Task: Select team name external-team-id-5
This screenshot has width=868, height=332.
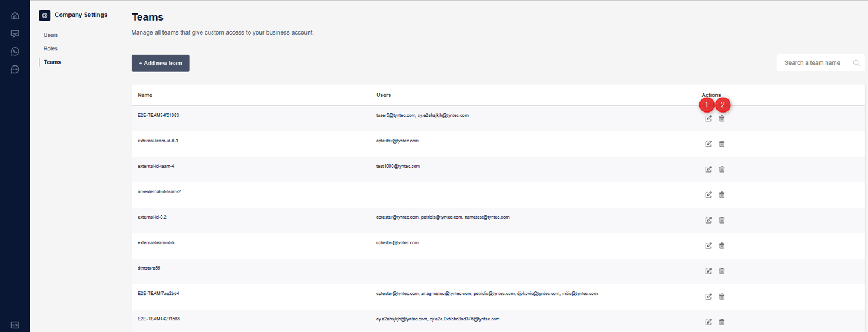Action: (x=156, y=242)
